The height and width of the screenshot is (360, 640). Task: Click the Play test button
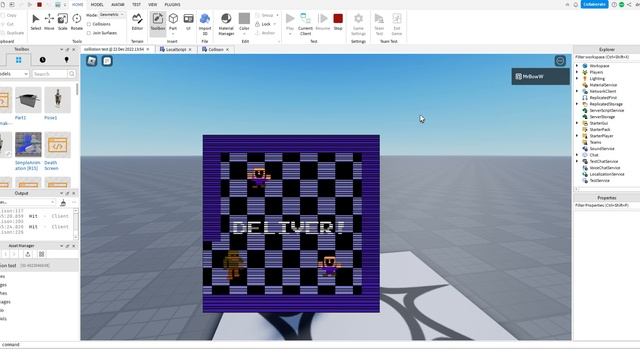pos(290,22)
